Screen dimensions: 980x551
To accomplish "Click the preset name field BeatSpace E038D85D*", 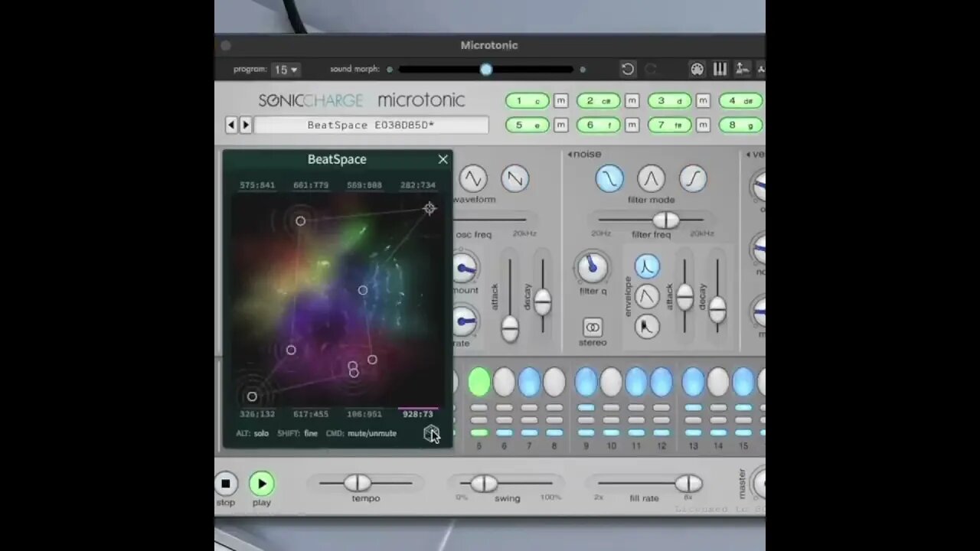I will pos(371,125).
